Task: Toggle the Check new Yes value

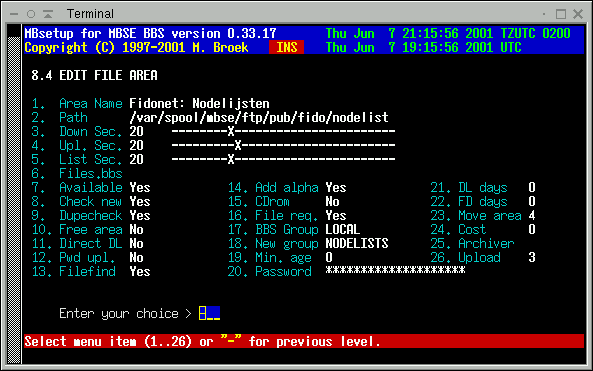Action: (x=140, y=201)
